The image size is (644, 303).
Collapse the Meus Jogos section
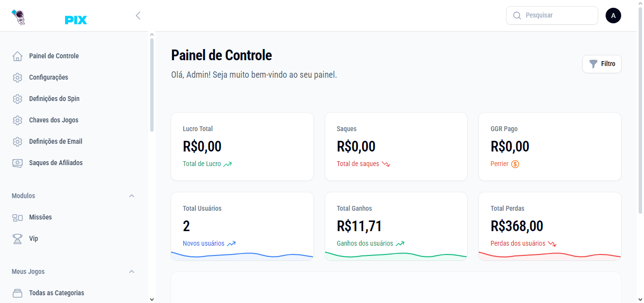coord(132,272)
